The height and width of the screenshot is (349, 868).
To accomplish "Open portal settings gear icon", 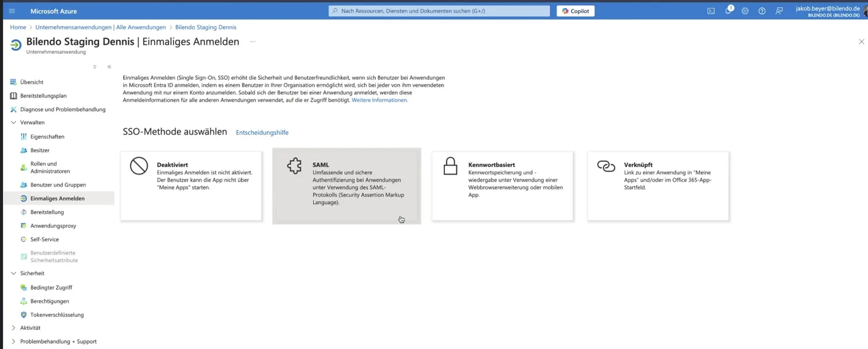I will 745,11.
